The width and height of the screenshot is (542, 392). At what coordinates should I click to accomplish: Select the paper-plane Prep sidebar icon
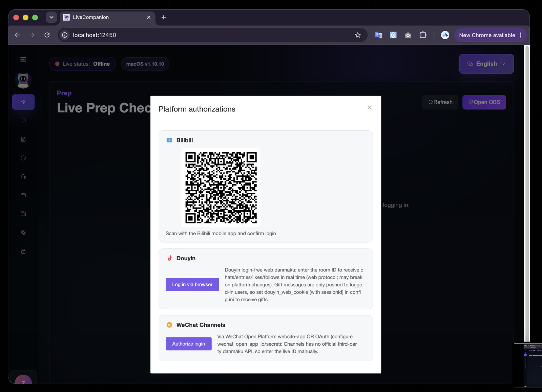(x=23, y=102)
